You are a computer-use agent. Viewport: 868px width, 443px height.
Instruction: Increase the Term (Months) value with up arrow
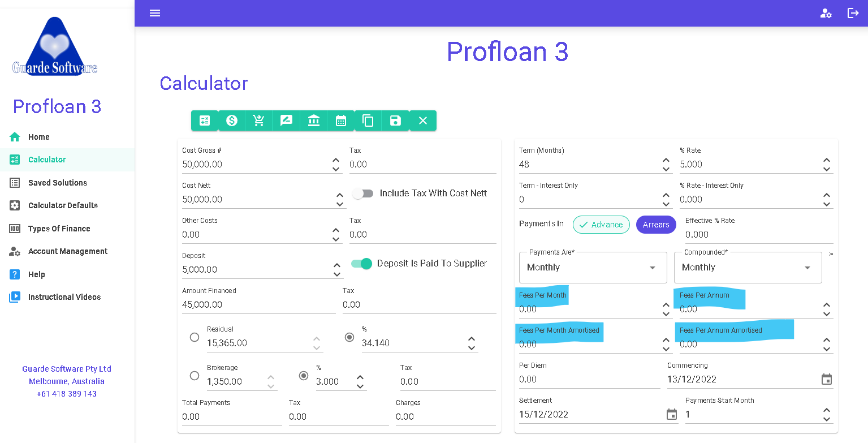[x=666, y=160]
